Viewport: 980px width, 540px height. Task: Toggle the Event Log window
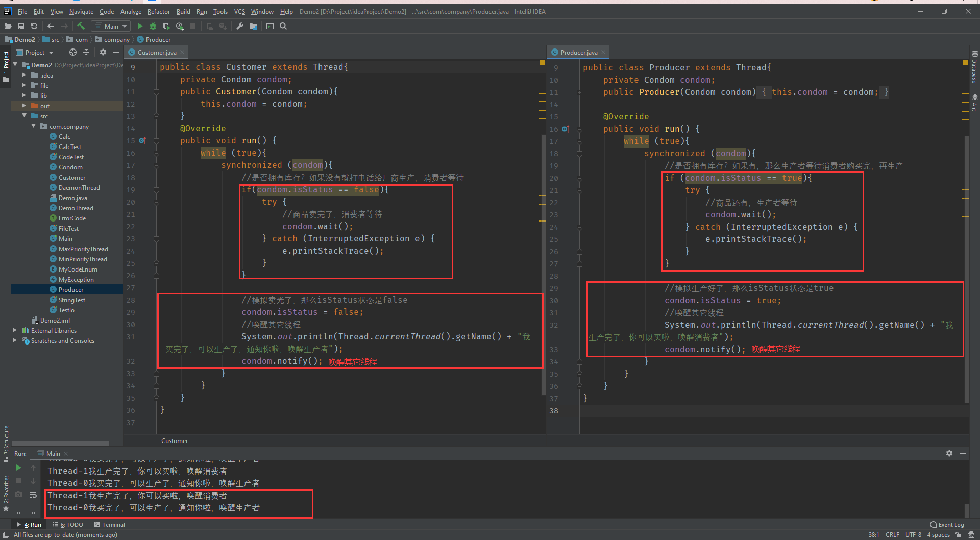(x=947, y=525)
